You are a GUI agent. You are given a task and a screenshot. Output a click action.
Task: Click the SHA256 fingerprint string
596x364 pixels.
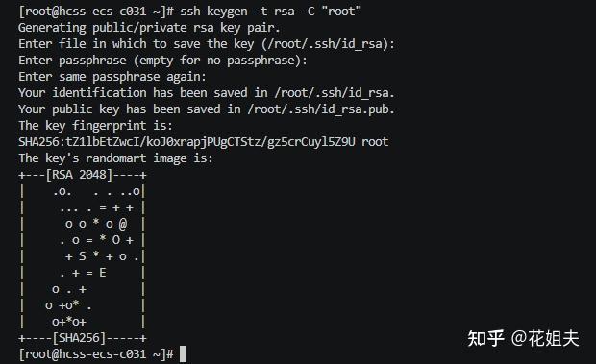tap(186, 142)
